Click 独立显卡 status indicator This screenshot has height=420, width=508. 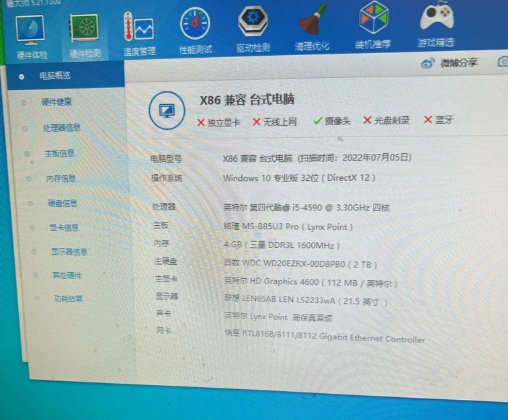pyautogui.click(x=218, y=122)
